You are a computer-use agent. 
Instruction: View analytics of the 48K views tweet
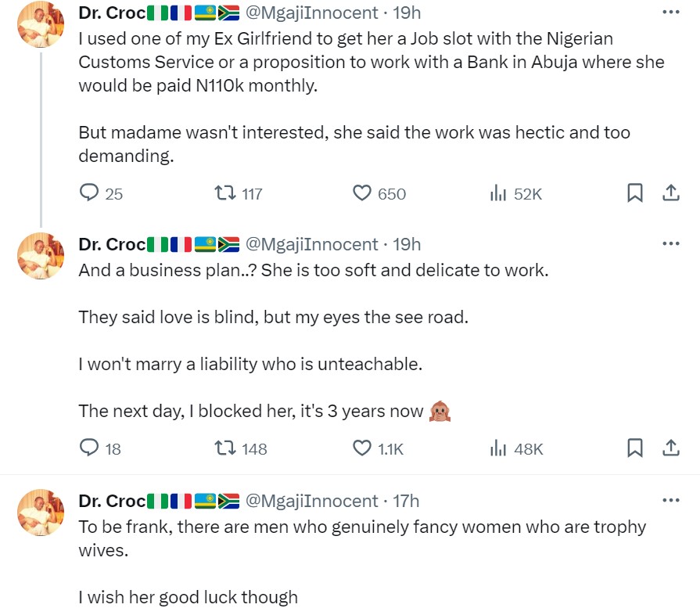pos(498,448)
